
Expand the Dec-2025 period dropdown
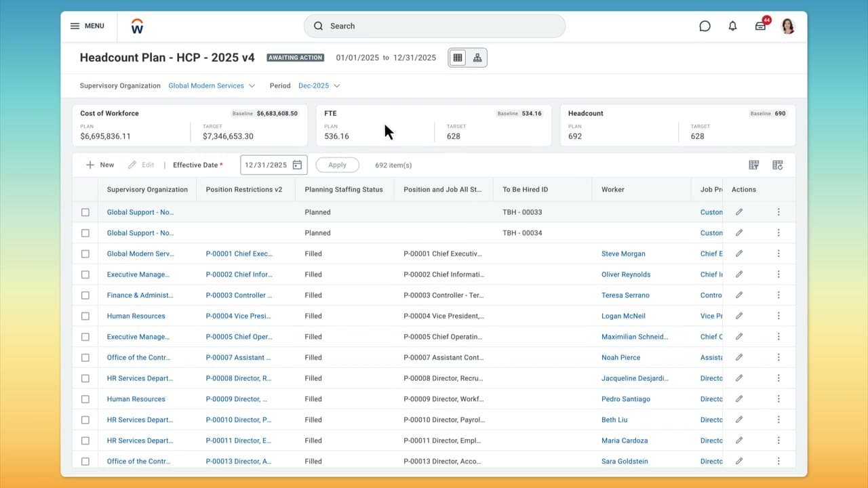319,86
